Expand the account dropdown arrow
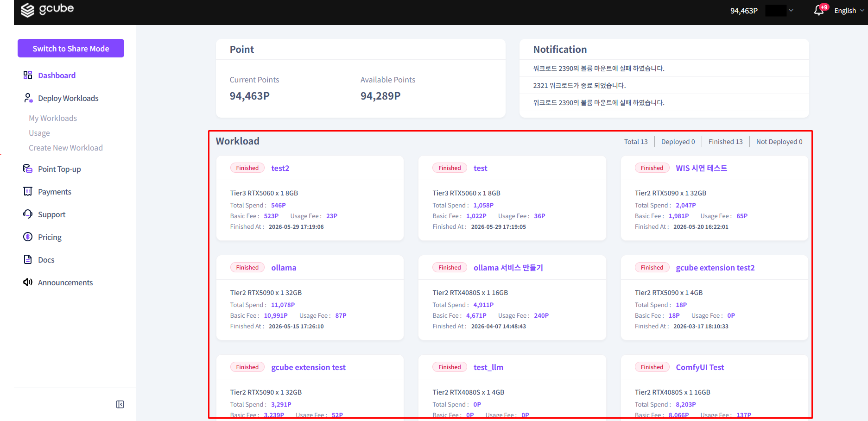868x421 pixels. coord(791,11)
